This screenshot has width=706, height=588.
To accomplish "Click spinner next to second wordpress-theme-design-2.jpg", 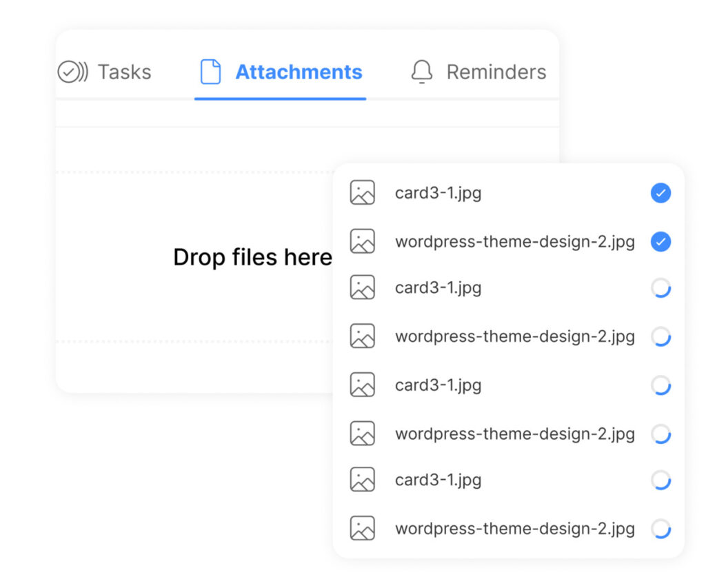I will (x=660, y=336).
